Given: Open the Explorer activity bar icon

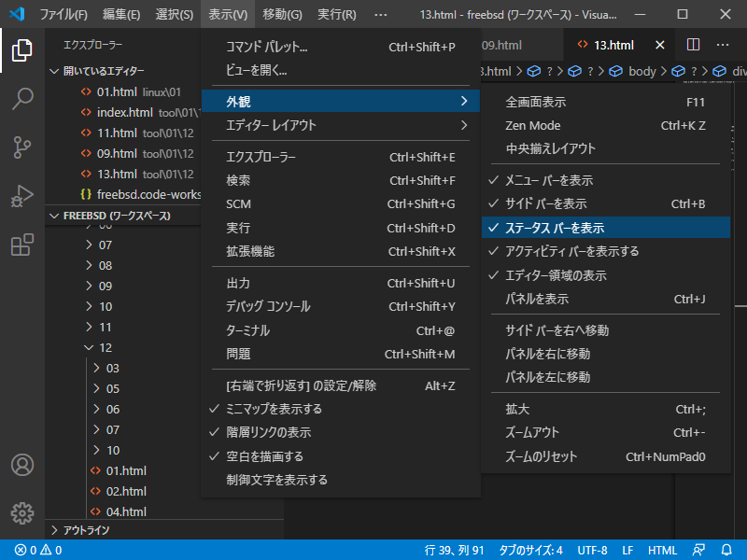Looking at the screenshot, I should tap(21, 50).
